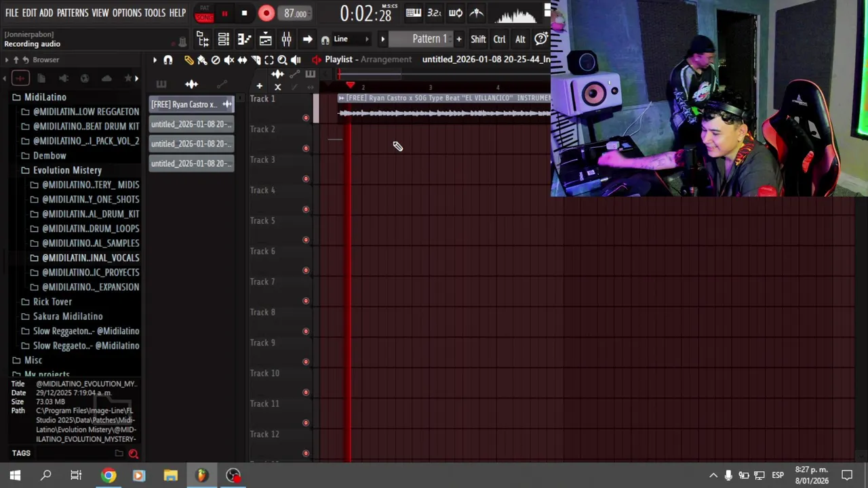Open the OPTIONS menu
The height and width of the screenshot is (488, 868).
pos(127,13)
